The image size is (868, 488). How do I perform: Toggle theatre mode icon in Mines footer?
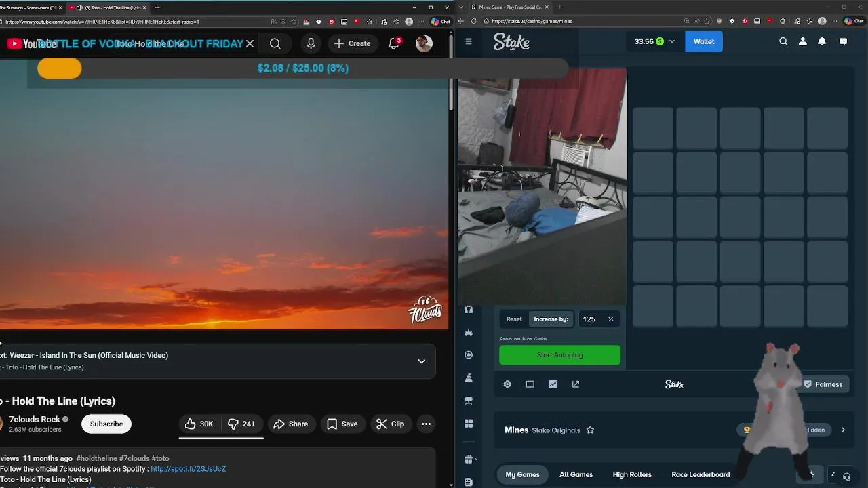530,384
